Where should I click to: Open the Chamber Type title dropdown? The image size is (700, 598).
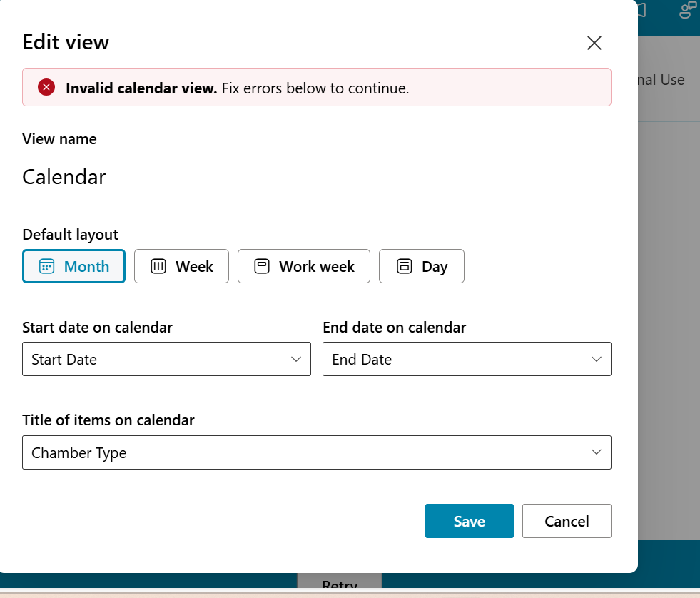[317, 452]
